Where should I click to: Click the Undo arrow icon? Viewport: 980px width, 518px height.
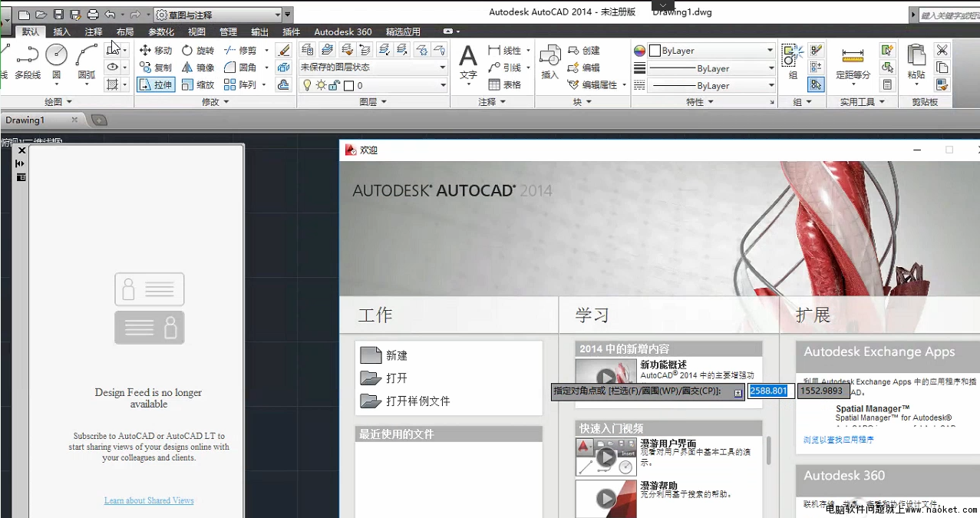click(x=110, y=14)
